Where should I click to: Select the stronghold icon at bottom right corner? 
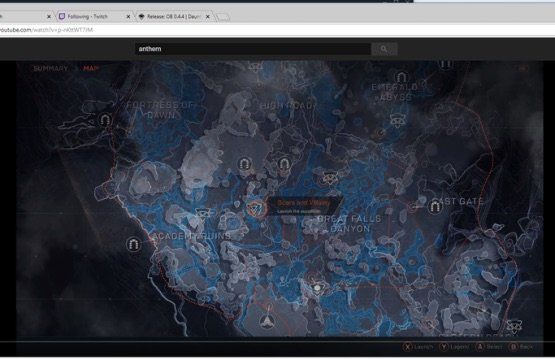point(514,326)
